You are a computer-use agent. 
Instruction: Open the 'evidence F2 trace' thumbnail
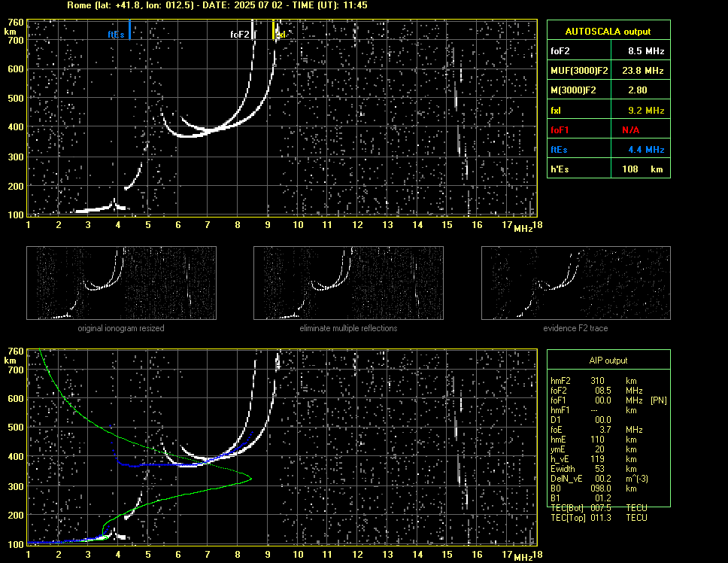576,283
